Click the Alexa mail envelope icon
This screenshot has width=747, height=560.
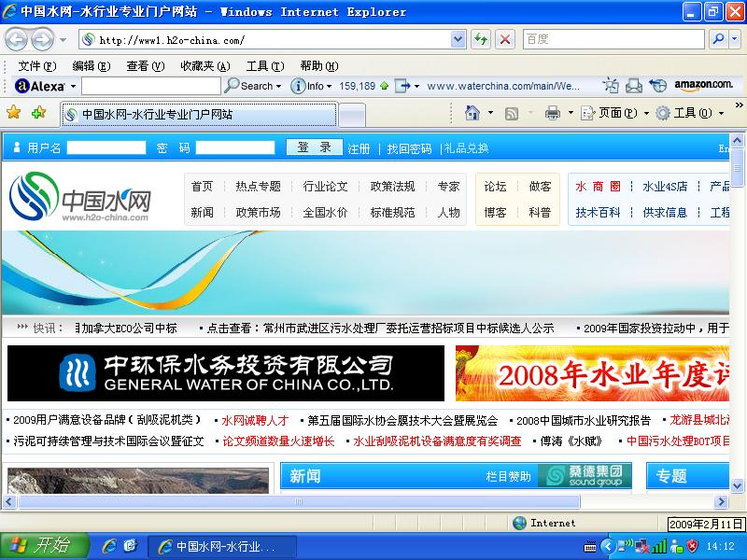point(634,86)
